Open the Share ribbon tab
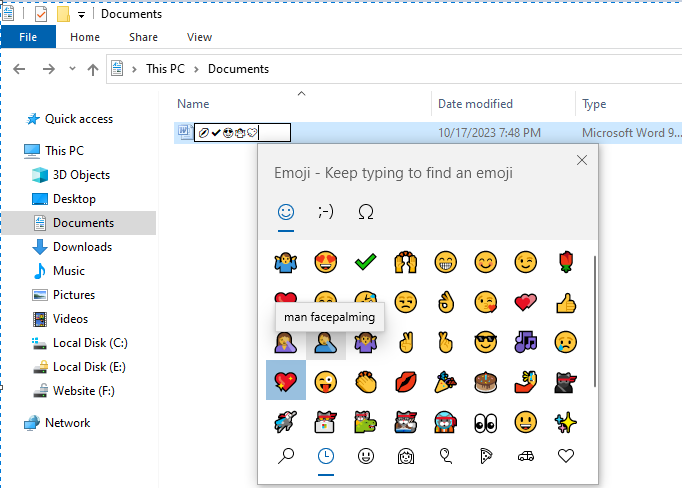This screenshot has width=682, height=488. point(143,37)
